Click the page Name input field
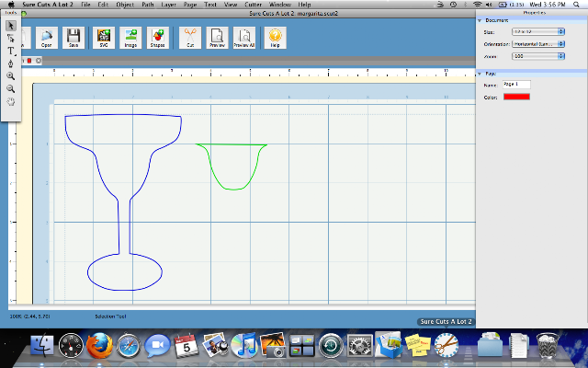Viewport: 588px width, 368px height. pos(516,85)
